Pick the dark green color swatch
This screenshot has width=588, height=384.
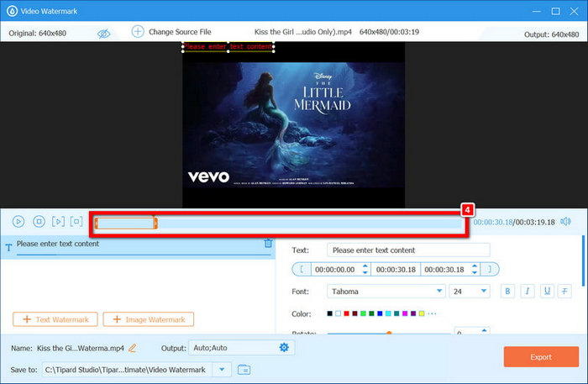371,313
